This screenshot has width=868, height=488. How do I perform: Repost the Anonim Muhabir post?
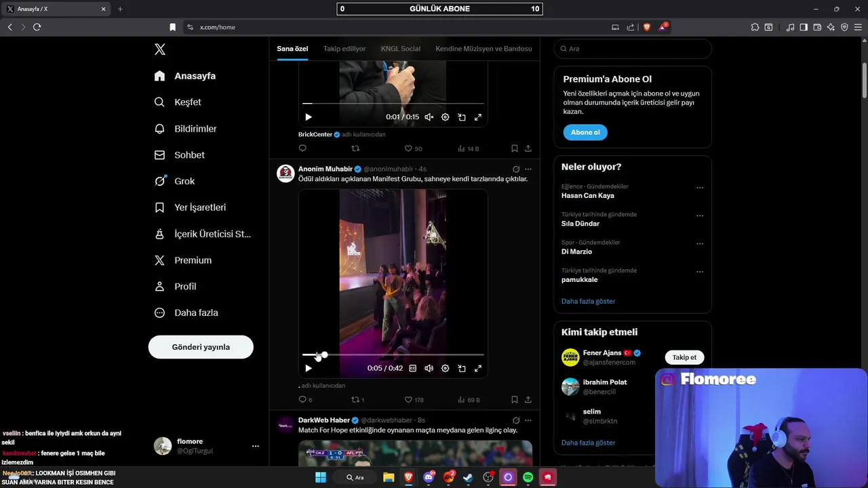click(357, 400)
